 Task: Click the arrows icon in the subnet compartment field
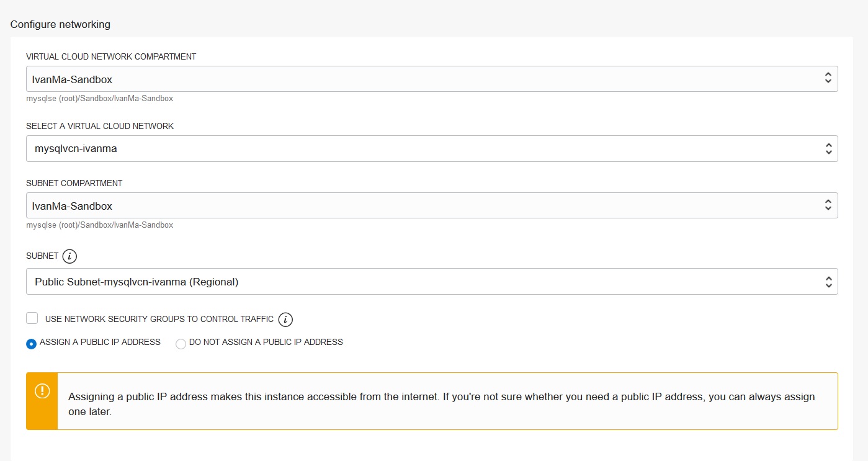click(x=828, y=205)
